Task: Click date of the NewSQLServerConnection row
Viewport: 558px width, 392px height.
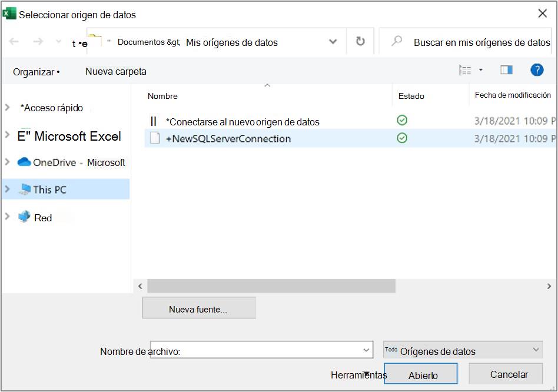Action: point(515,138)
